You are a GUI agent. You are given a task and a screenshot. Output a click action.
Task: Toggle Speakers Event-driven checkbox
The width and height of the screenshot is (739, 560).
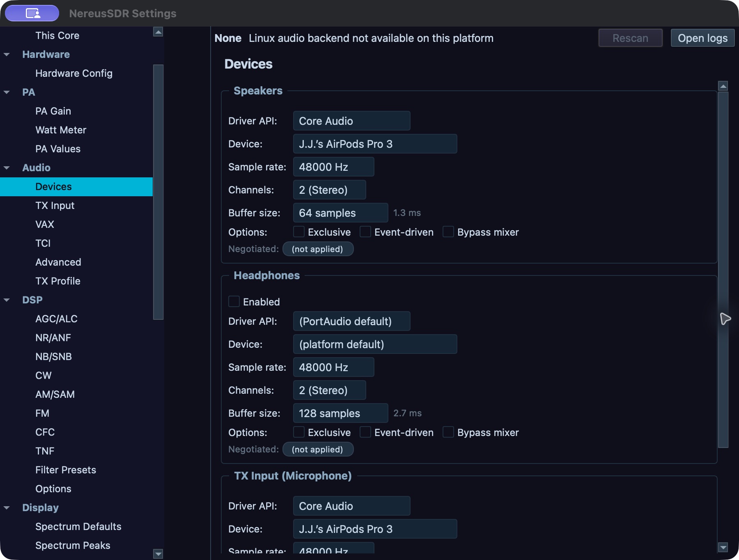[x=365, y=232]
